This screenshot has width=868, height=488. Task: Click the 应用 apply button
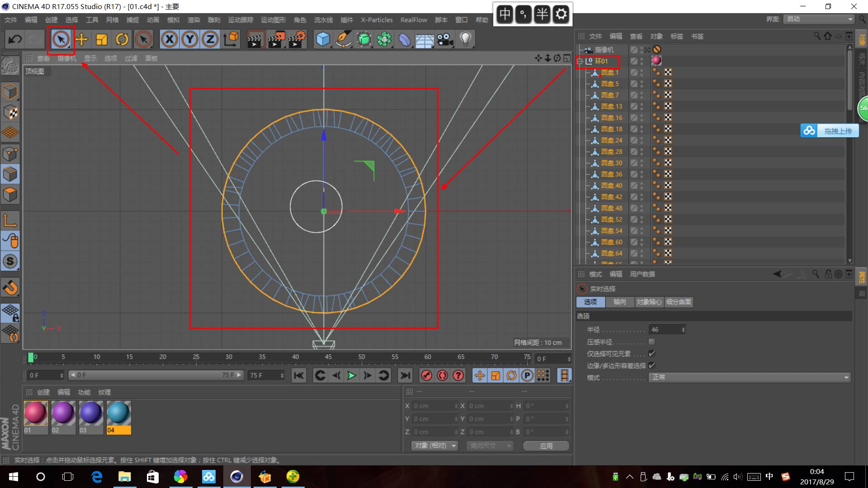pyautogui.click(x=546, y=446)
